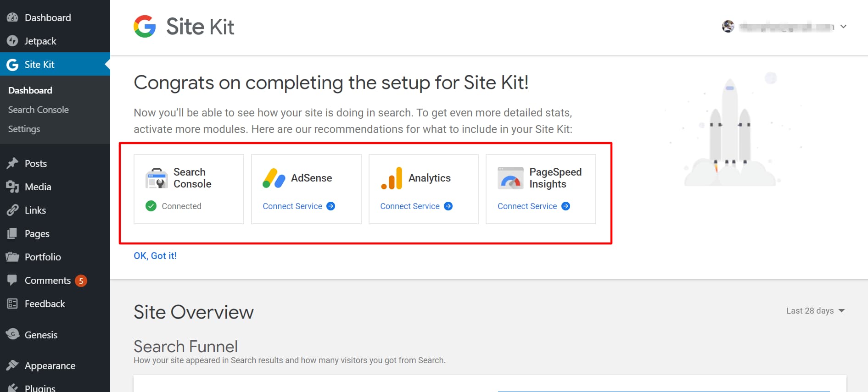Click the Search Console toolbox icon
The image size is (868, 392).
tap(157, 178)
